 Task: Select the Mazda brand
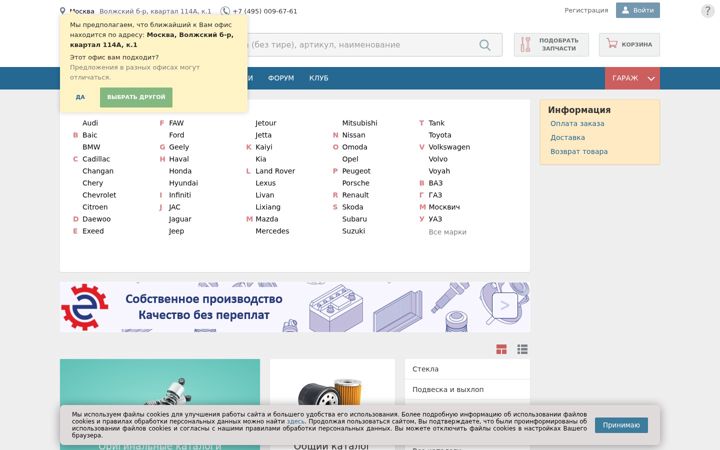pyautogui.click(x=267, y=219)
